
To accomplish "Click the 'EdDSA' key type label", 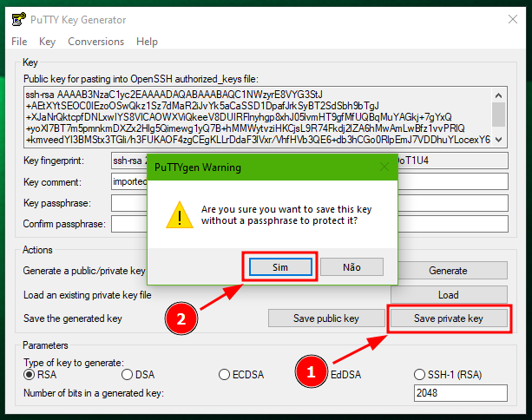I will click(345, 375).
